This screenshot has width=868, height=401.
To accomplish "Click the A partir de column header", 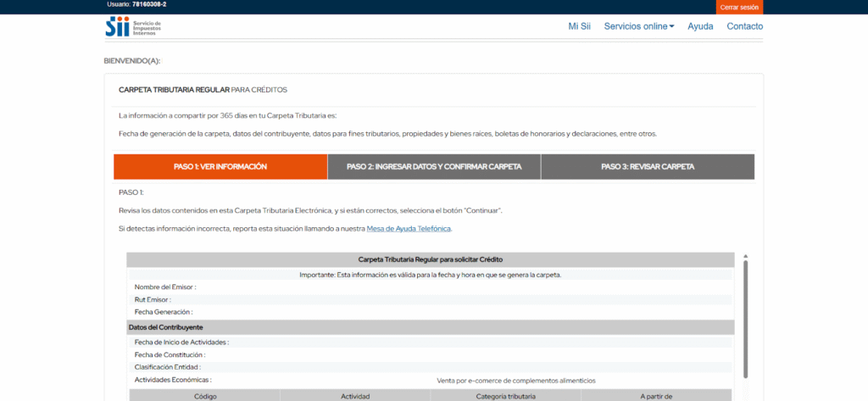I will pyautogui.click(x=657, y=396).
